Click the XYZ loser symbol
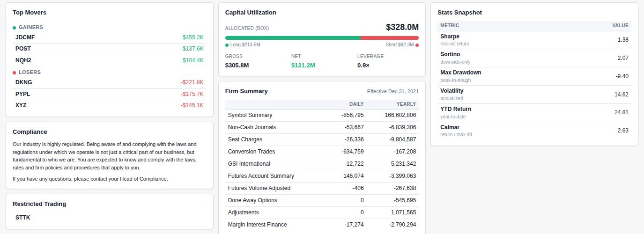The image size is (644, 234). pos(21,105)
